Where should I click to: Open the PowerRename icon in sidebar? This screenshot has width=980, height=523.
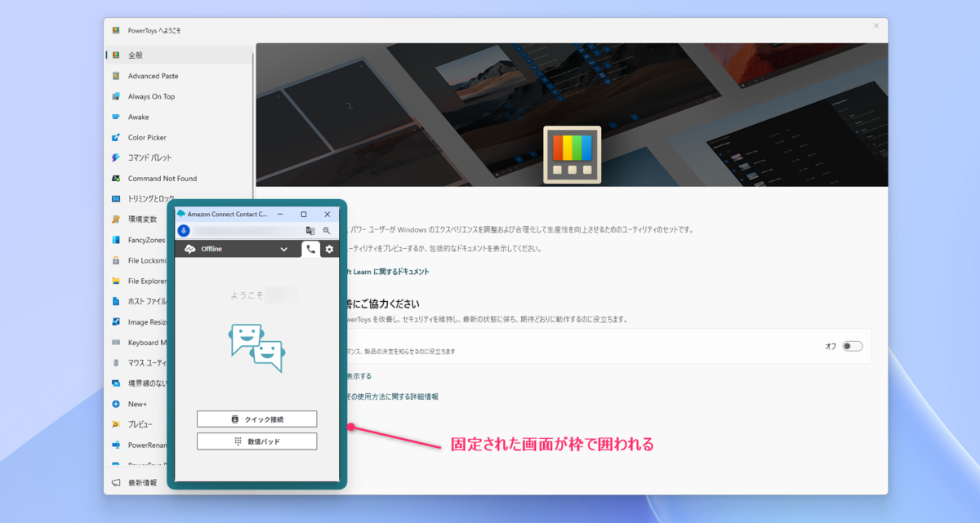coord(116,445)
